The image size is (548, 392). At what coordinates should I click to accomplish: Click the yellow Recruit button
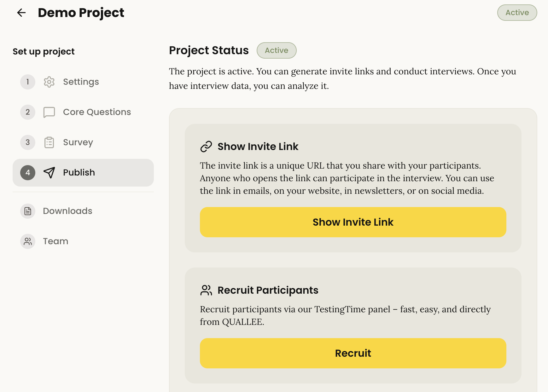(353, 353)
